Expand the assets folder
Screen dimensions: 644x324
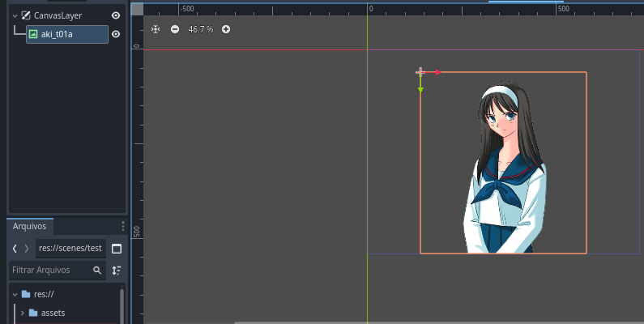pyautogui.click(x=22, y=313)
